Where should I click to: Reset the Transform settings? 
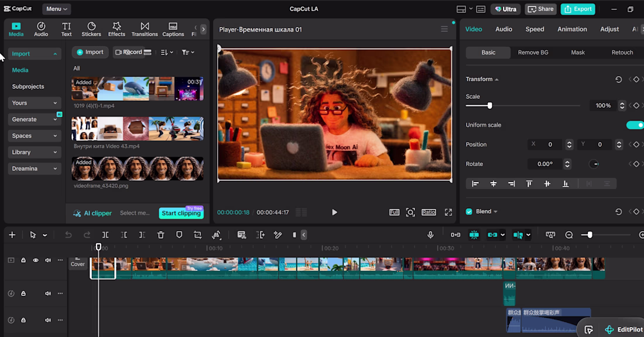(x=619, y=79)
